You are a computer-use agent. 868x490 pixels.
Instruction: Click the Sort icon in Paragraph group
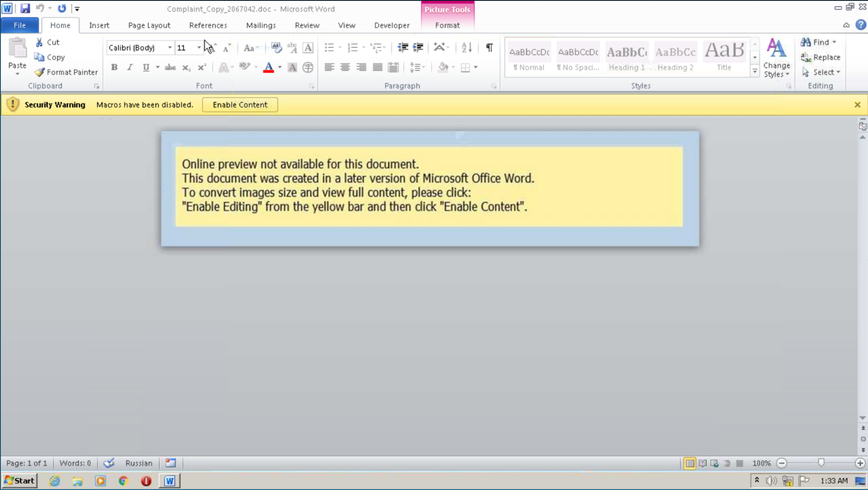(x=467, y=47)
